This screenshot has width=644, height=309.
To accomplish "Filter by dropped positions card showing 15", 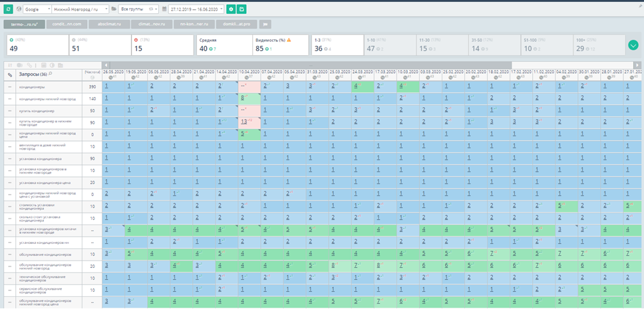I will 162,45.
